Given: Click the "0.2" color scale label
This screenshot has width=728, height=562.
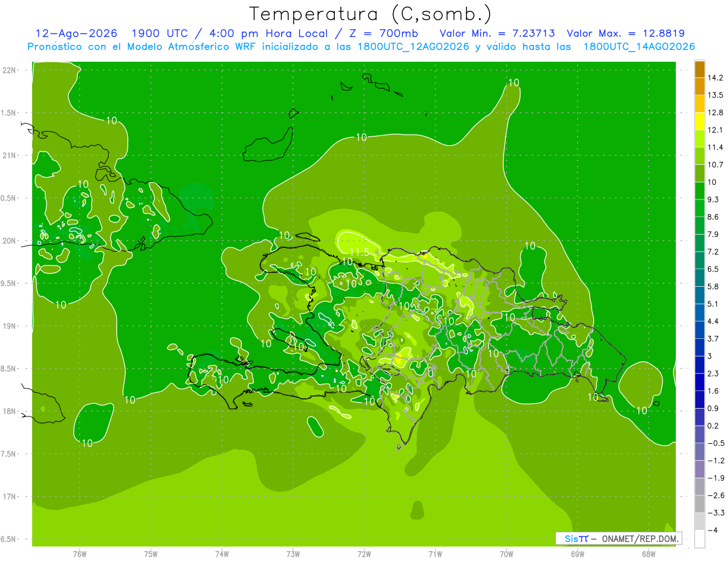Looking at the screenshot, I should point(714,426).
